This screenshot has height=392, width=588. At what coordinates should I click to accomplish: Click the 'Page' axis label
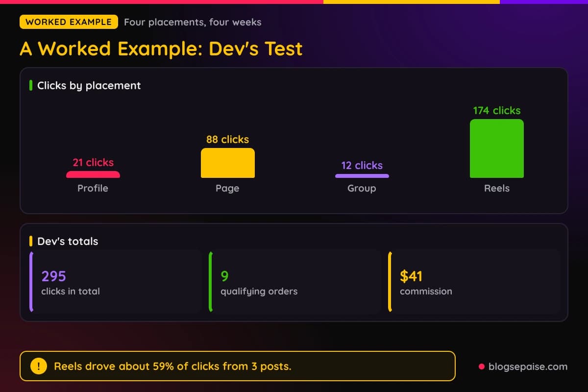pyautogui.click(x=227, y=188)
